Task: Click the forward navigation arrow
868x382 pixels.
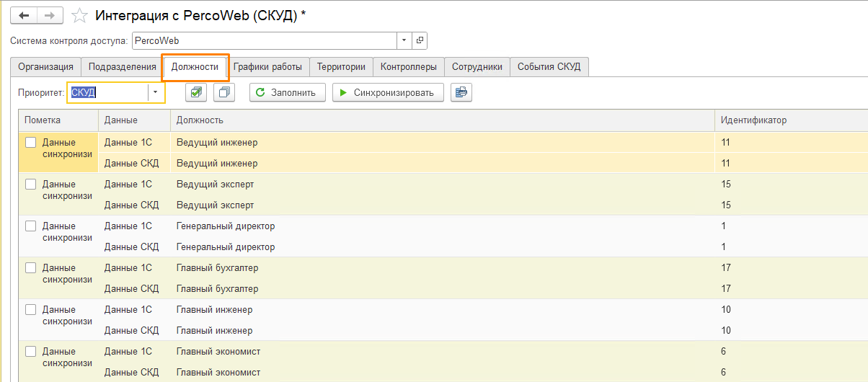Action: [x=49, y=15]
